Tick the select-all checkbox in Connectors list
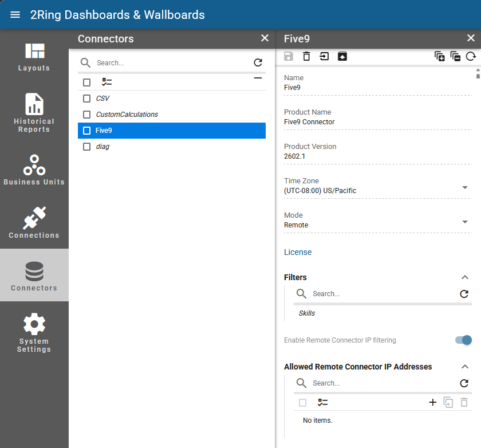Screen dimensions: 481x448 click(x=87, y=82)
